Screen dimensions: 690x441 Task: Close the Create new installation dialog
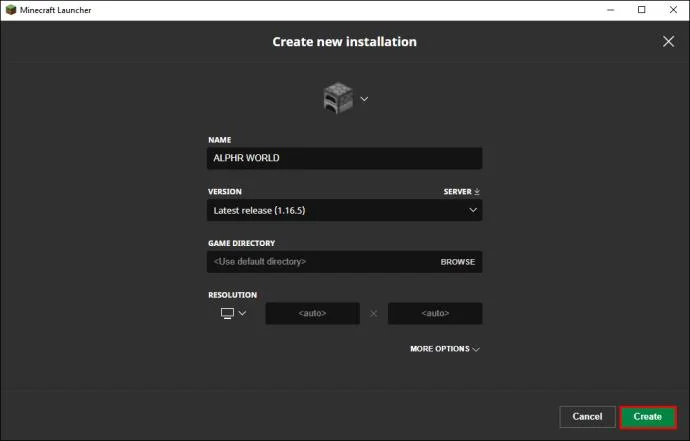point(668,41)
